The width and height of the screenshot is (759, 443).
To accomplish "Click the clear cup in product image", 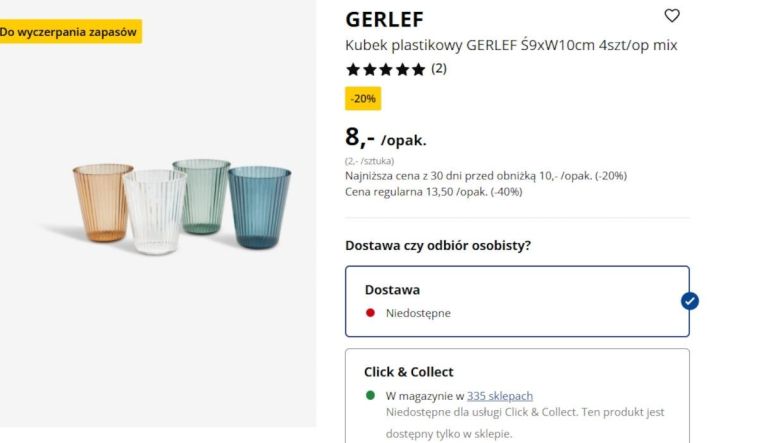I will 154,212.
